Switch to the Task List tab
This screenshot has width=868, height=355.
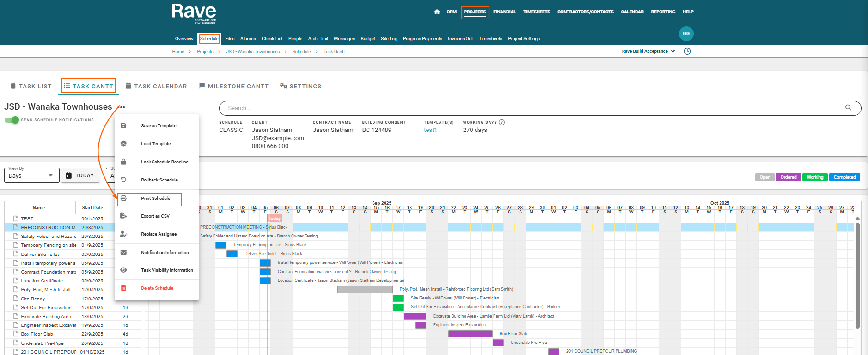pyautogui.click(x=31, y=86)
